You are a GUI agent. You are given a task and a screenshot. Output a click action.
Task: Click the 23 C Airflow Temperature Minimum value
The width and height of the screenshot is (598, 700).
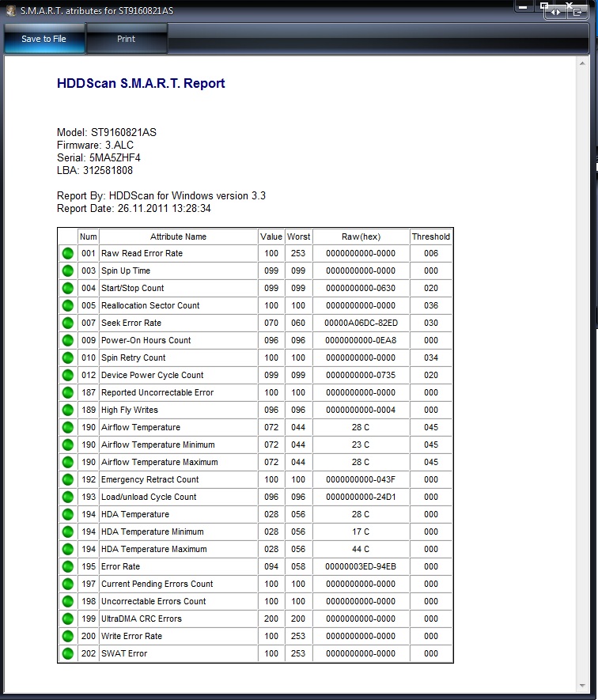pos(361,445)
